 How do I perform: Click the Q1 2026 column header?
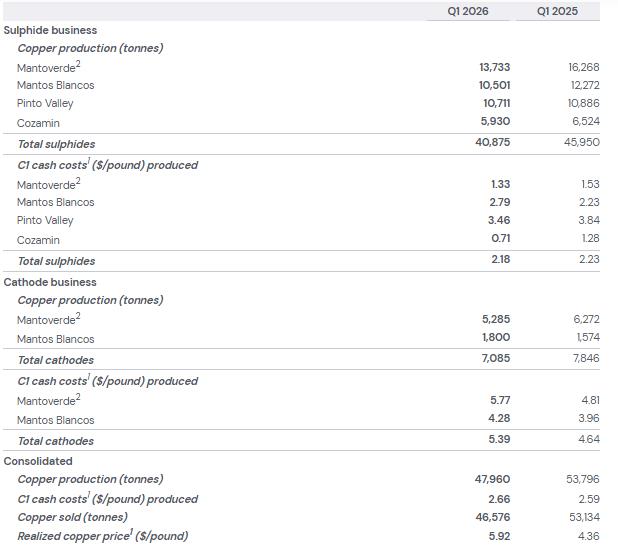468,12
